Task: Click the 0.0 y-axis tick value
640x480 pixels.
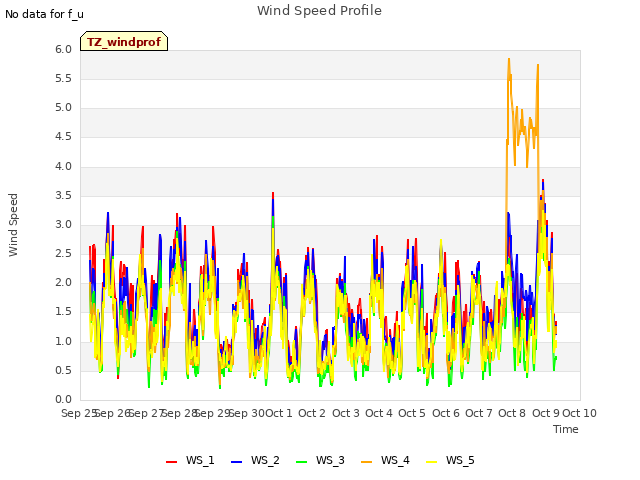Action: point(63,400)
